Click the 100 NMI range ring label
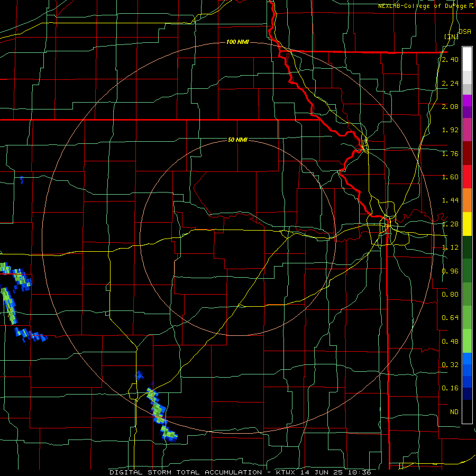476x476 pixels. [237, 42]
